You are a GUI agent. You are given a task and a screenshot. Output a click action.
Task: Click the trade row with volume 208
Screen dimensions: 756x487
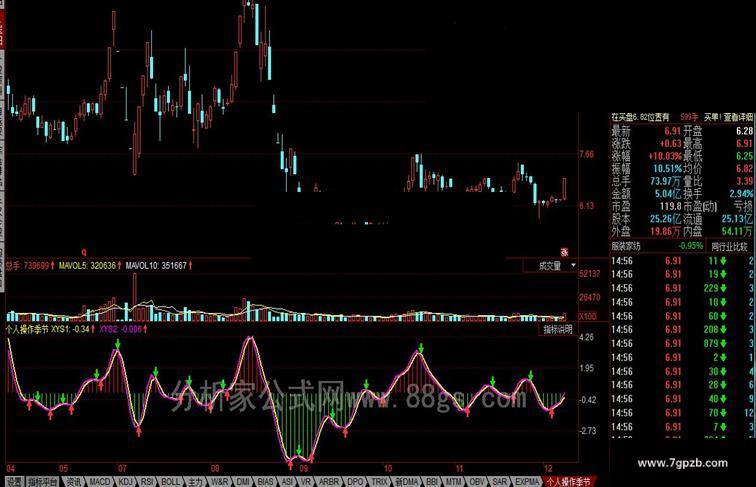coord(682,330)
